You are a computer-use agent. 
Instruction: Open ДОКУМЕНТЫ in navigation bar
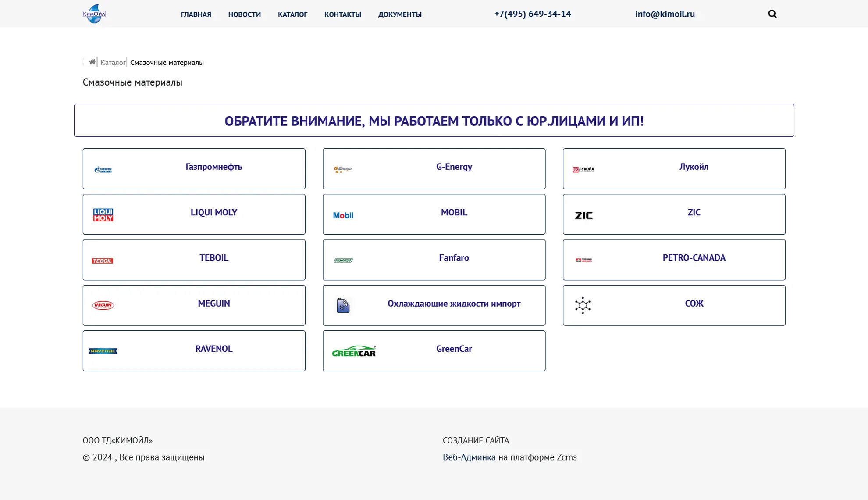[399, 14]
